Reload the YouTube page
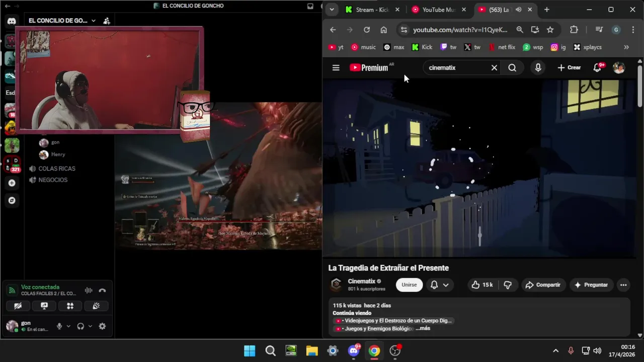The height and width of the screenshot is (362, 644). [x=367, y=30]
